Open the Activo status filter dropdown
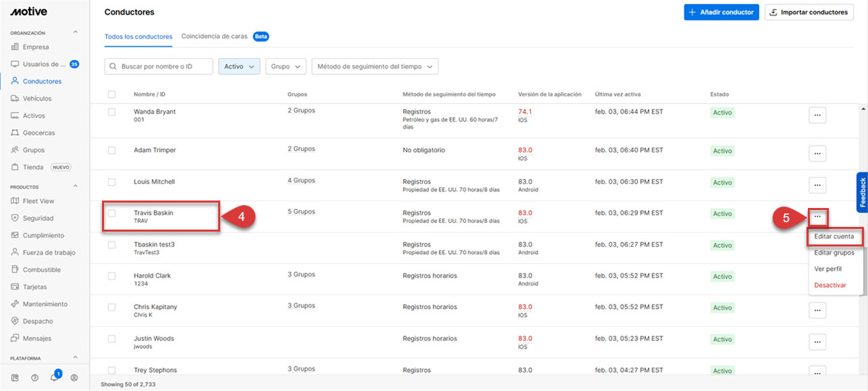The width and height of the screenshot is (868, 391). pos(239,66)
